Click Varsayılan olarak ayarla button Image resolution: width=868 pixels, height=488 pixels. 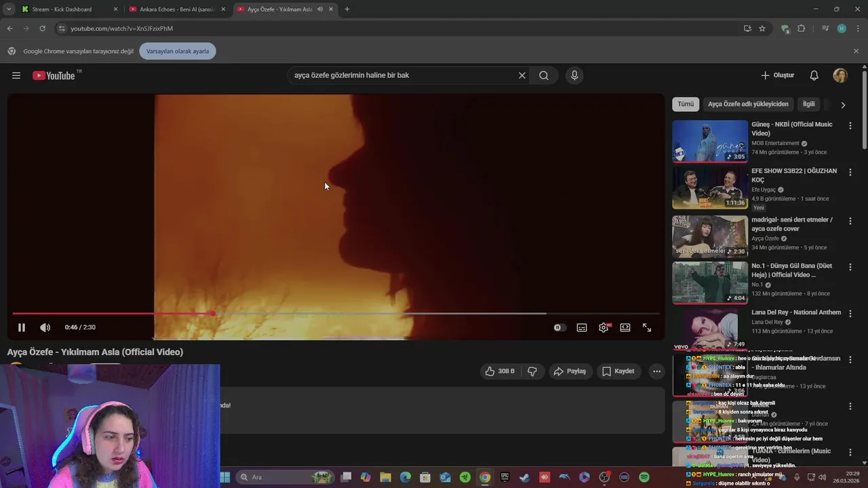click(178, 51)
